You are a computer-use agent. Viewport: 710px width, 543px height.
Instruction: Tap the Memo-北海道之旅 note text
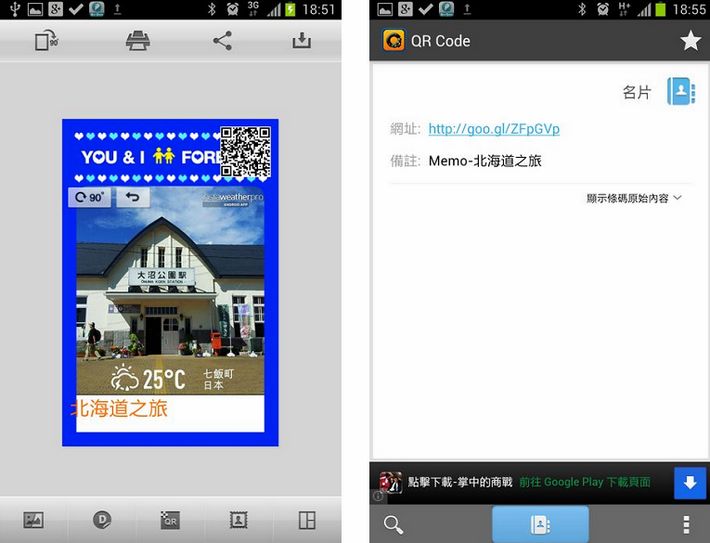click(x=485, y=161)
